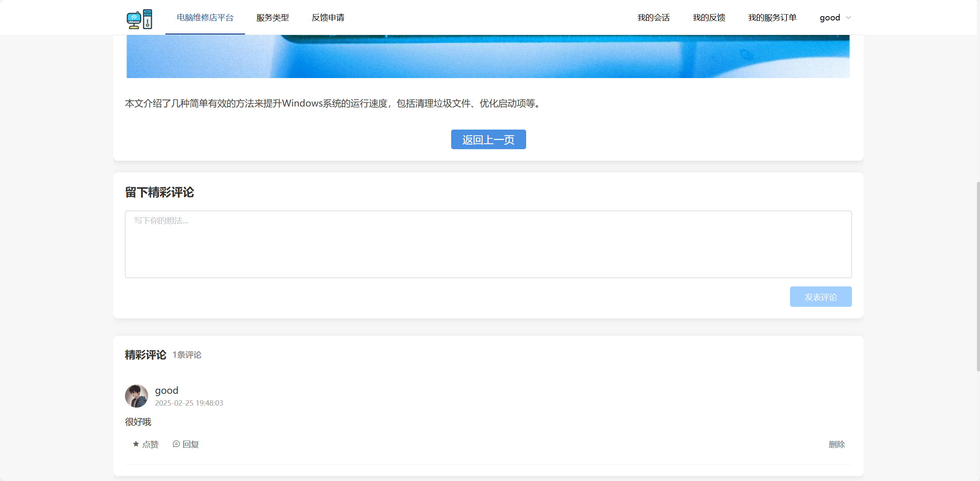Viewport: 980px width, 481px height.
Task: Click the speech bubble icon next to 回复
Action: click(177, 444)
